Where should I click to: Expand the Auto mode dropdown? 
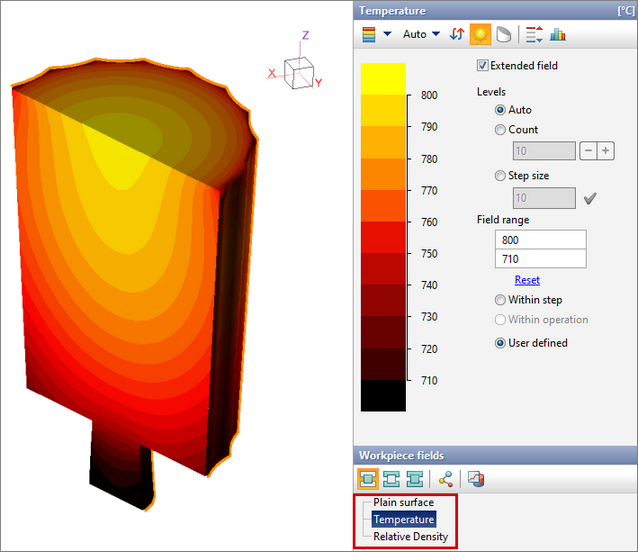tap(421, 34)
